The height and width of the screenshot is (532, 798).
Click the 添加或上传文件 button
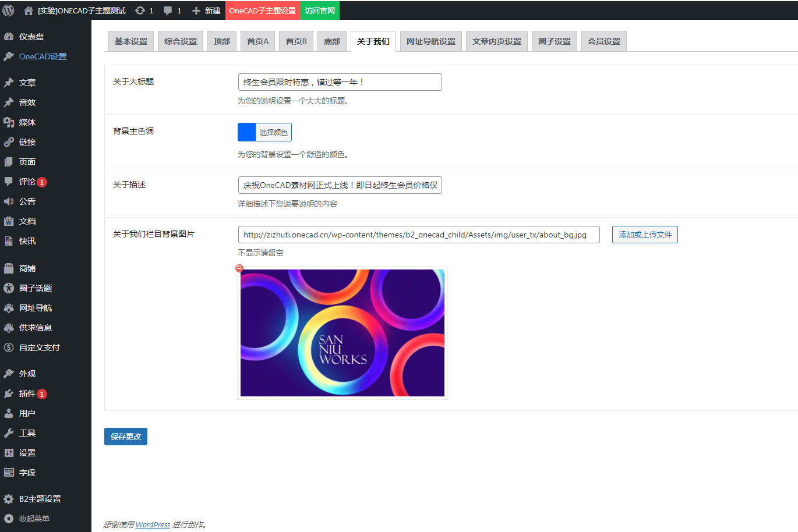click(645, 235)
